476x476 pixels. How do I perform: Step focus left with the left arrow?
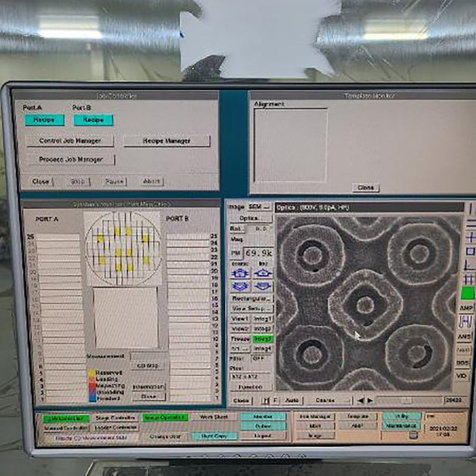[x=361, y=400]
